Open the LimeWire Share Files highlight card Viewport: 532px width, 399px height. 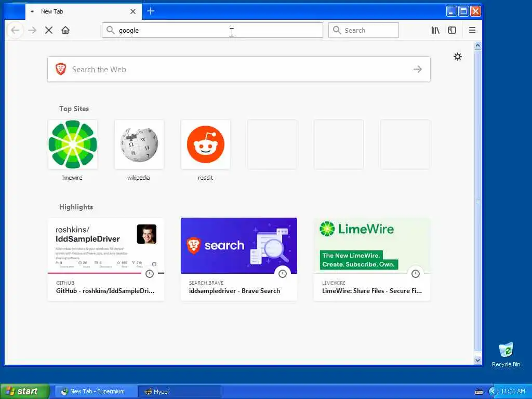(372, 259)
